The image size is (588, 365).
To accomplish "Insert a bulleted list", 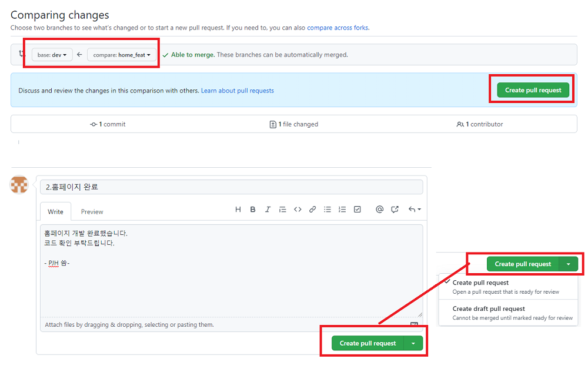I will (328, 210).
